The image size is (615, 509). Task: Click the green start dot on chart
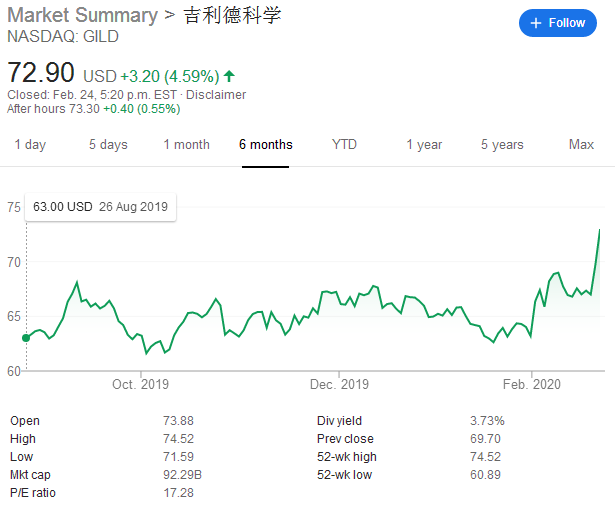pyautogui.click(x=26, y=338)
